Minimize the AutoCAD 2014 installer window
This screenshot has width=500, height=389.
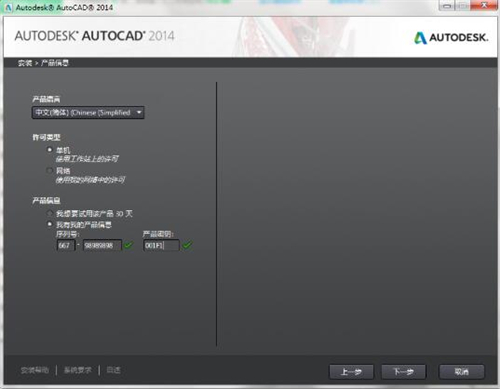tap(447, 6)
